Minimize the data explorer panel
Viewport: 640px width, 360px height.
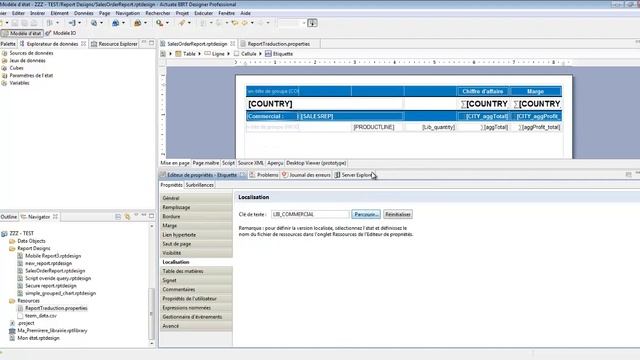(144, 43)
